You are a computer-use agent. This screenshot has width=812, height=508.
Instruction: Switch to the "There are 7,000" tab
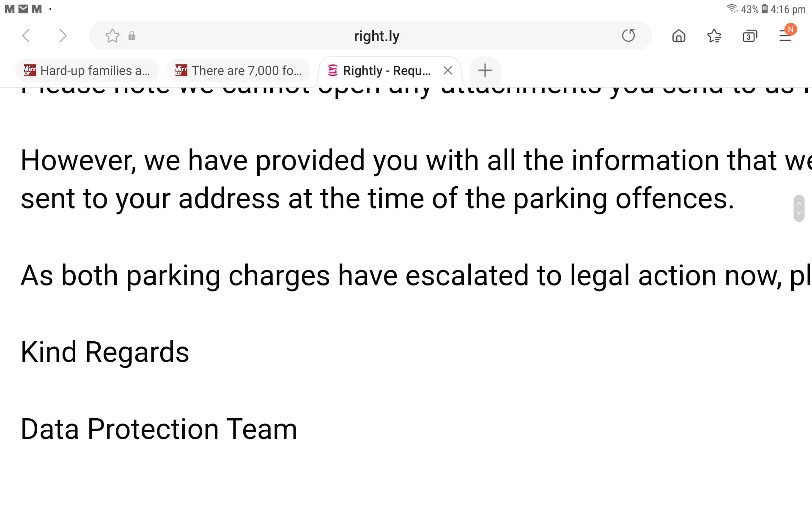(x=239, y=71)
